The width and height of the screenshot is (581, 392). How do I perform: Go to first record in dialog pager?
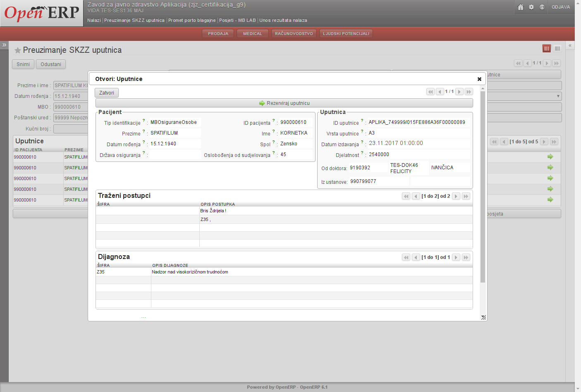point(430,92)
